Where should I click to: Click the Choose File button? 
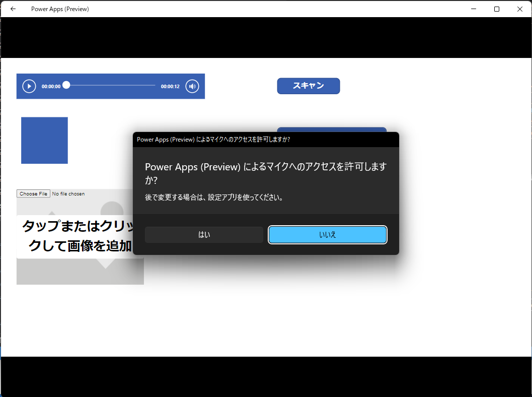pos(33,193)
